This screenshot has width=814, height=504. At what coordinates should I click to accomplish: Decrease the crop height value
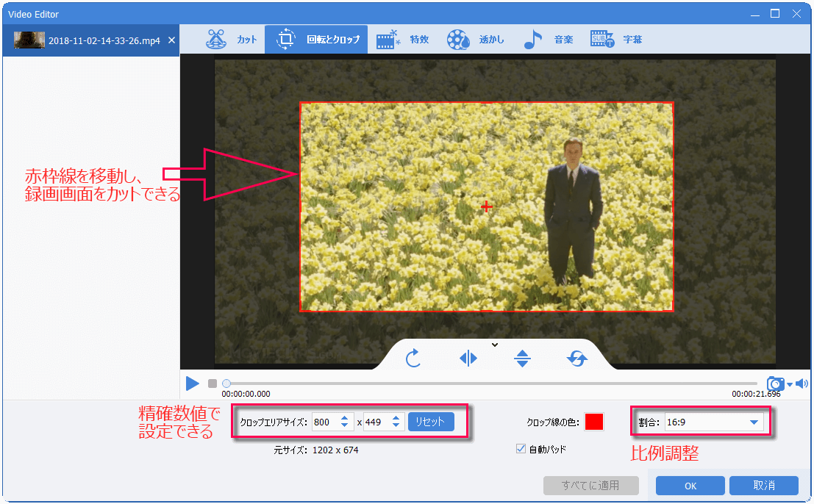pyautogui.click(x=396, y=425)
